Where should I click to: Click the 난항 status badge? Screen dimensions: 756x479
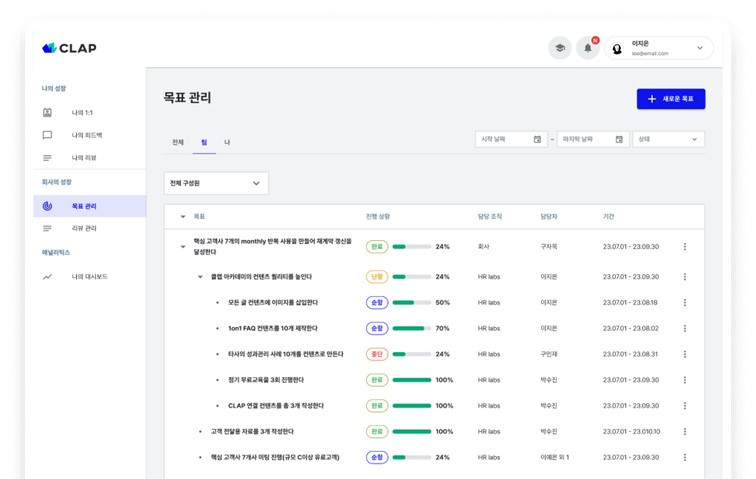tap(377, 277)
